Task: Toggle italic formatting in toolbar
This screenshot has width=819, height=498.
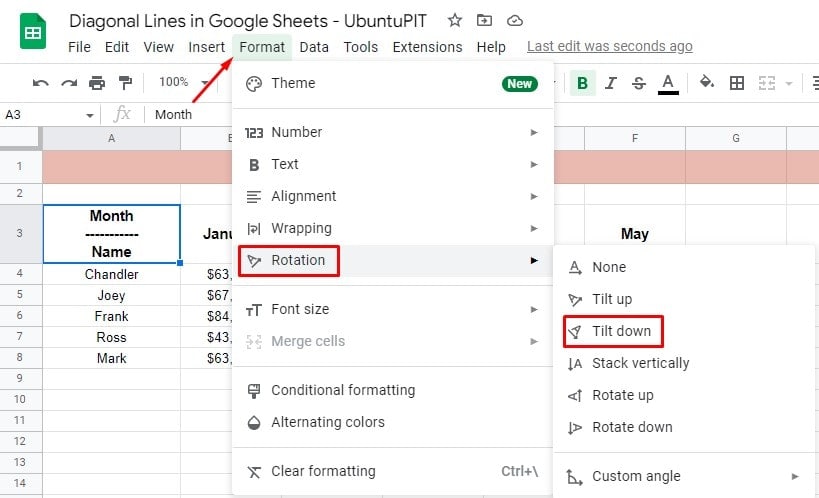Action: click(611, 83)
